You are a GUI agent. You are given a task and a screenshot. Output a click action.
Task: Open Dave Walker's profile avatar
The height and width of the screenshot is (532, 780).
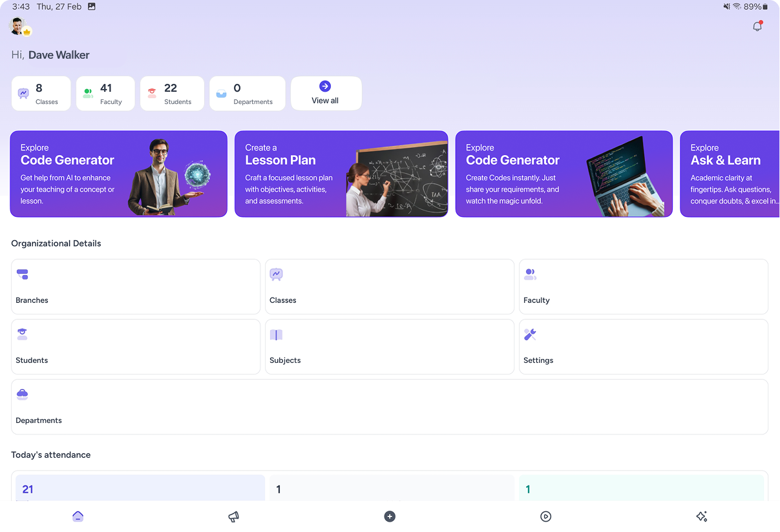tap(17, 26)
